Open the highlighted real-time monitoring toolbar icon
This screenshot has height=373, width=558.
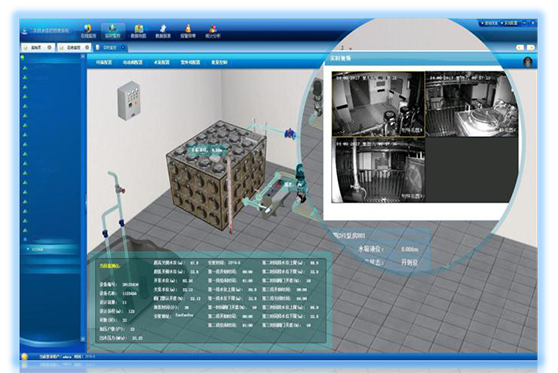click(x=113, y=31)
